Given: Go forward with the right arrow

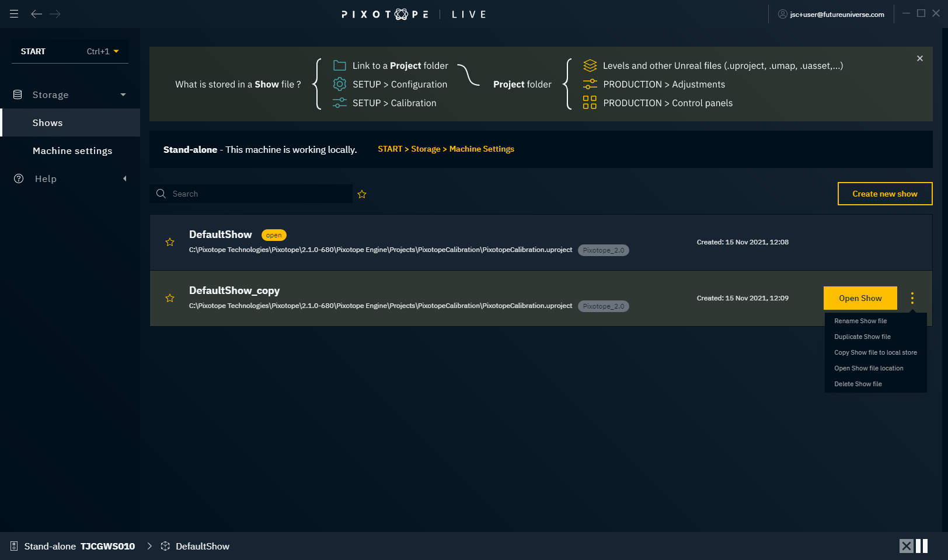Looking at the screenshot, I should (x=55, y=14).
